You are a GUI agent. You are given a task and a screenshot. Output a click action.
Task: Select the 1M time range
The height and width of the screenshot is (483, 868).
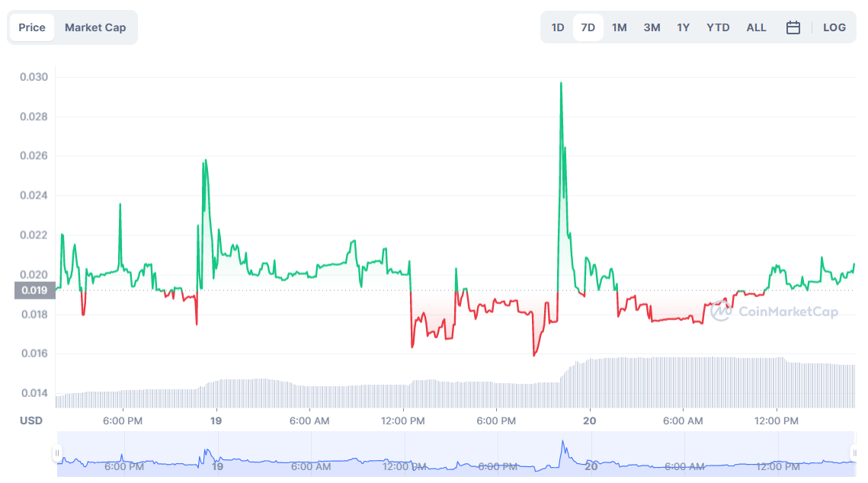620,27
